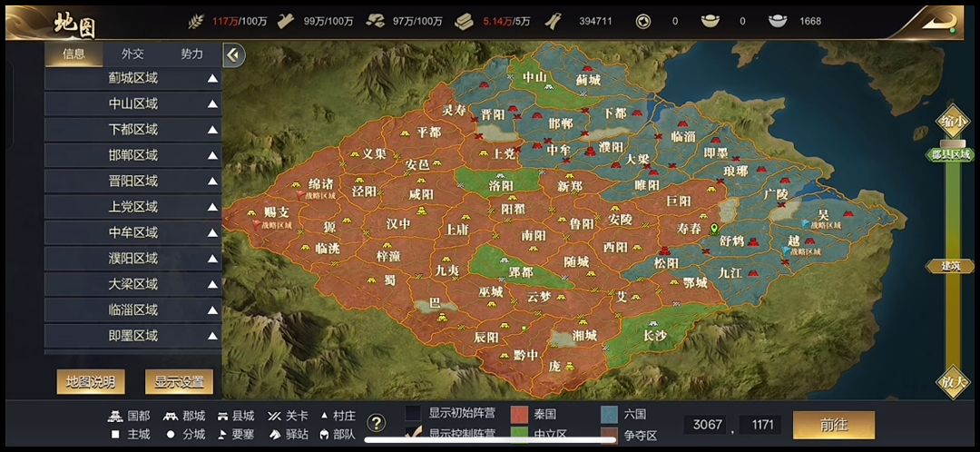Select 洛阳 city on the map
The height and width of the screenshot is (452, 980).
point(501,186)
